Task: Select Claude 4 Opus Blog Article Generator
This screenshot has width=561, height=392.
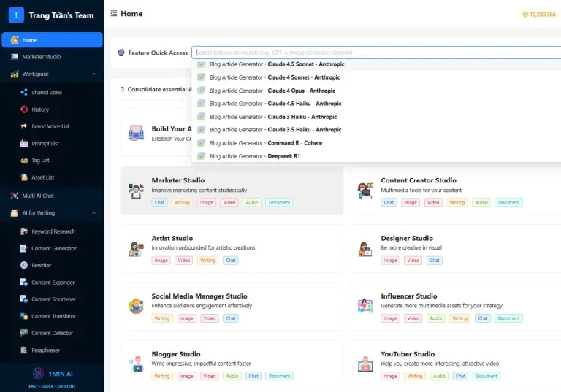Action: click(377, 91)
